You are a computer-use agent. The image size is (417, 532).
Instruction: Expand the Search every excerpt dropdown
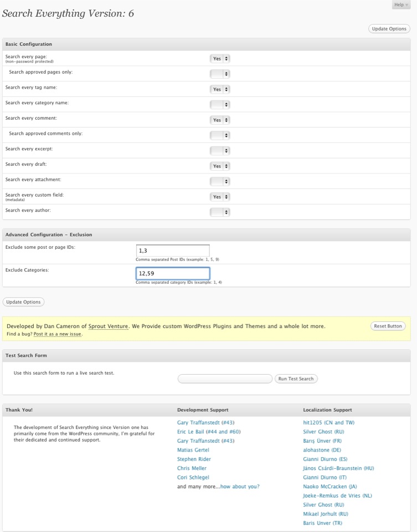220,151
